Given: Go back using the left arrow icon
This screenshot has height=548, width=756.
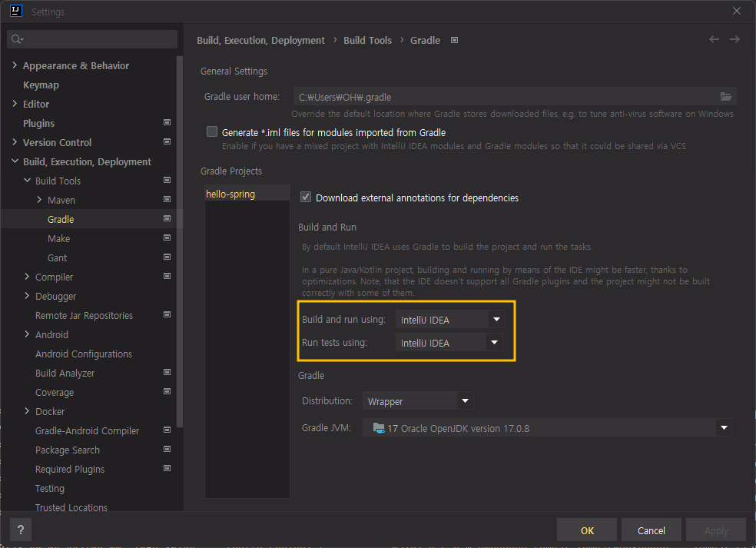Looking at the screenshot, I should click(714, 39).
